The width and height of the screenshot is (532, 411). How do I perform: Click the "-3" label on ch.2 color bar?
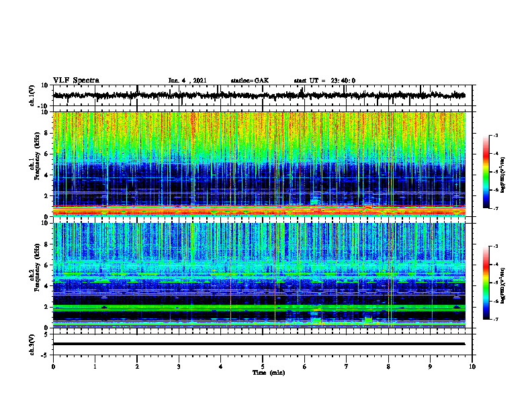click(496, 246)
